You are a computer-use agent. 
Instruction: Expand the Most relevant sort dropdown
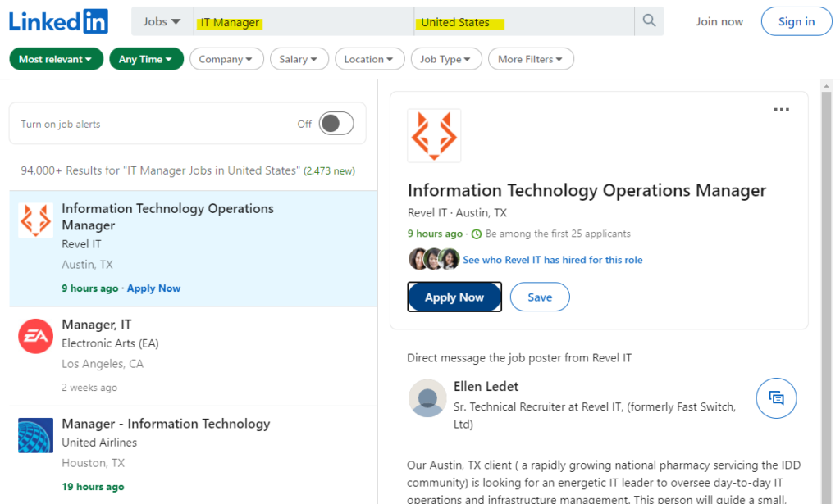tap(56, 59)
